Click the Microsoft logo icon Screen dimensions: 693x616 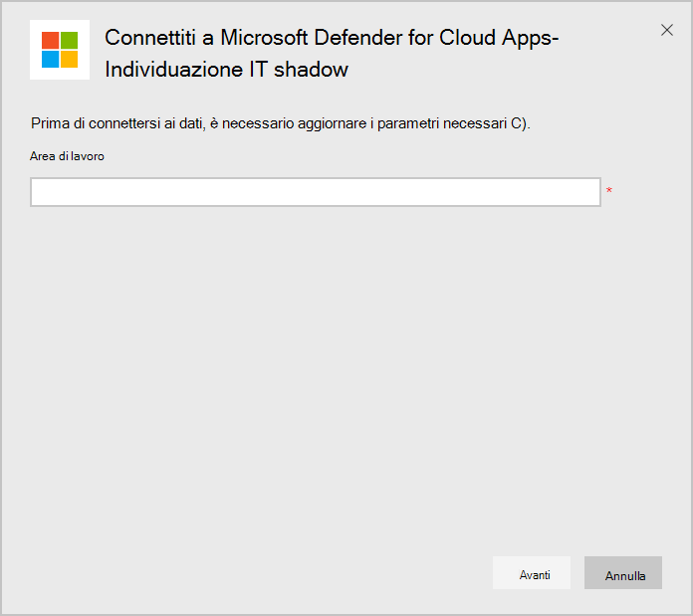[60, 50]
